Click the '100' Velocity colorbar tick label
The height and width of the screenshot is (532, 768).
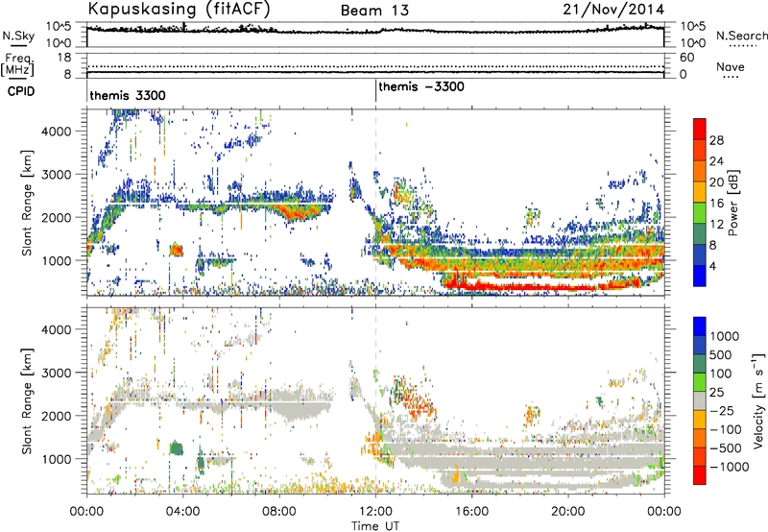coord(721,374)
